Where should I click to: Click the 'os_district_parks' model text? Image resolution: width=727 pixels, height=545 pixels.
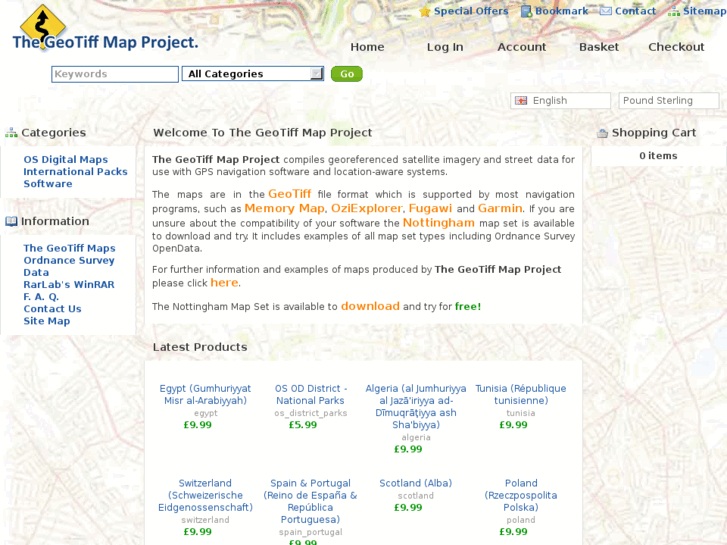[311, 413]
